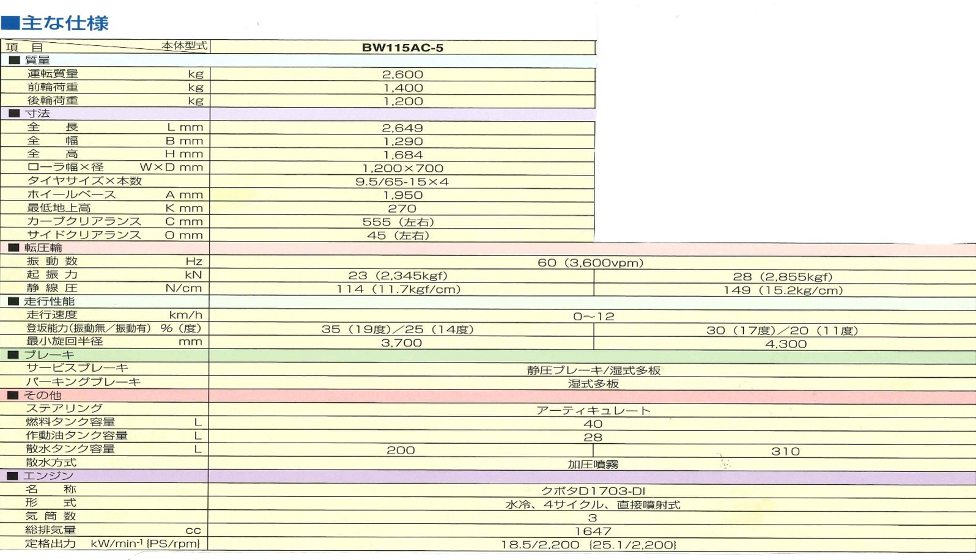Viewport: 976px width, 560px height.
Task: Click fuel tank capacity value 40
Action: (x=593, y=425)
